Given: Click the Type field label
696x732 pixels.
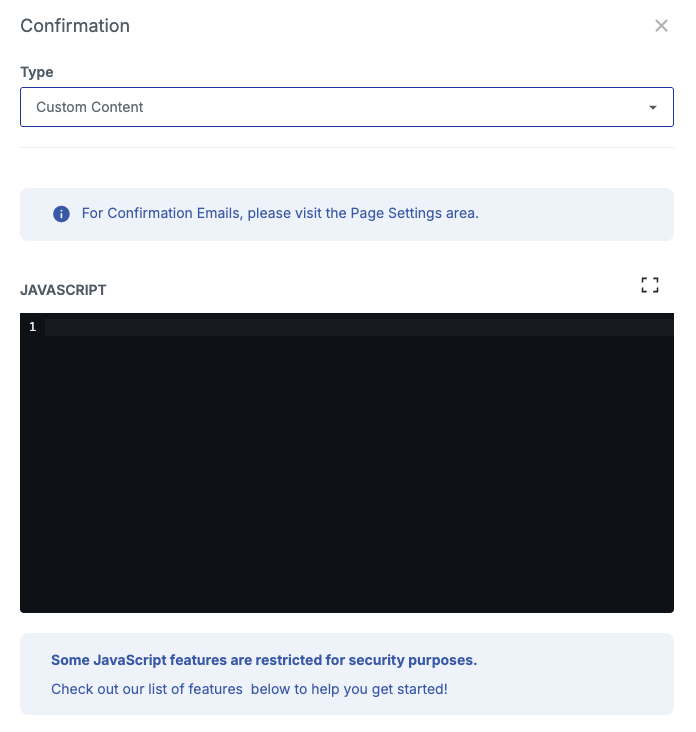Looking at the screenshot, I should [x=36, y=72].
